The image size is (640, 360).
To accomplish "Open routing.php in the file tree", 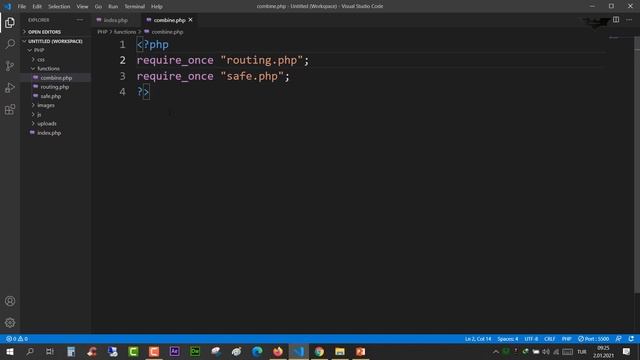I will pyautogui.click(x=55, y=87).
